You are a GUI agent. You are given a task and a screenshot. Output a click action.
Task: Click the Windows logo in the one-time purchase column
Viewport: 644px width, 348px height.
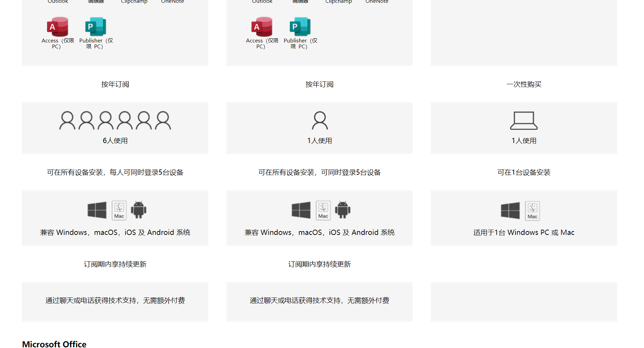click(x=510, y=211)
